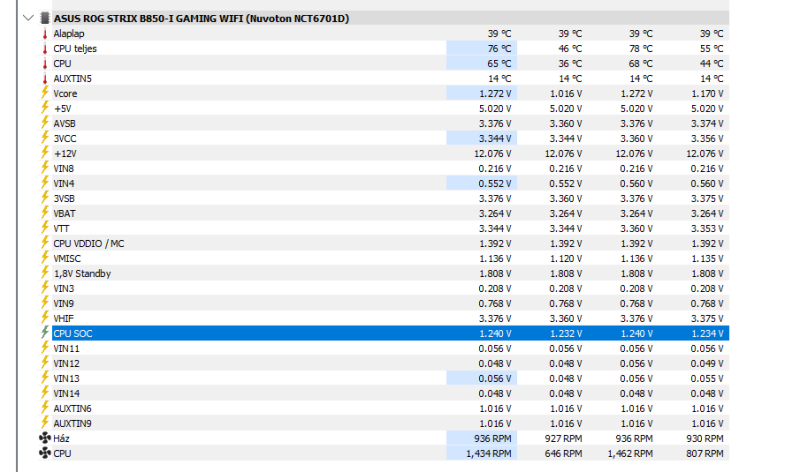Click the lightning bolt icon next to 3VSB
The width and height of the screenshot is (800, 472).
[x=45, y=198]
